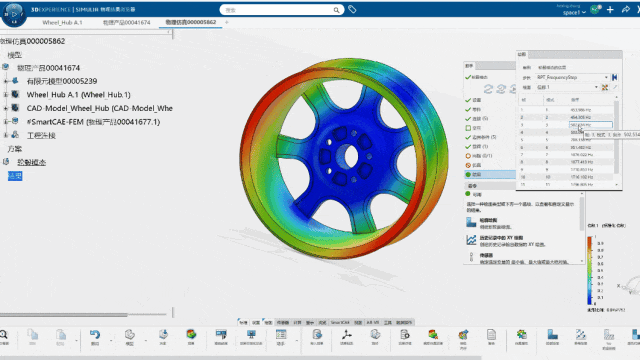Click the green-checked item labeled with (5)

[477, 119]
